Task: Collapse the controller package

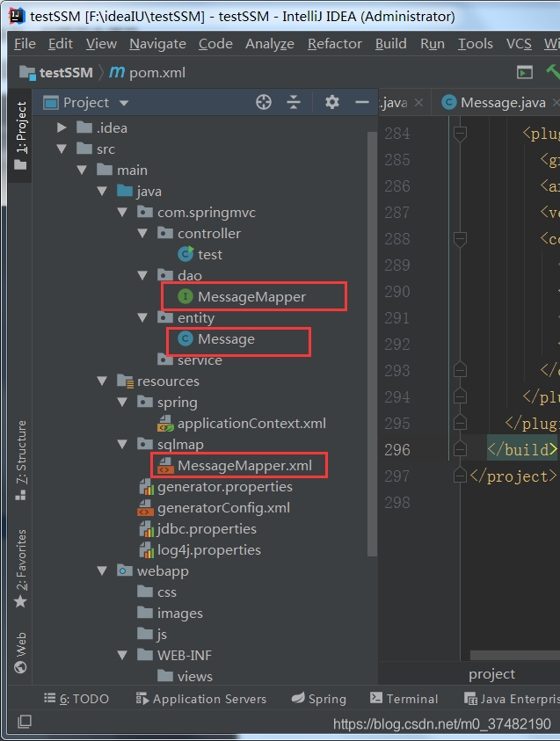Action: click(142, 233)
